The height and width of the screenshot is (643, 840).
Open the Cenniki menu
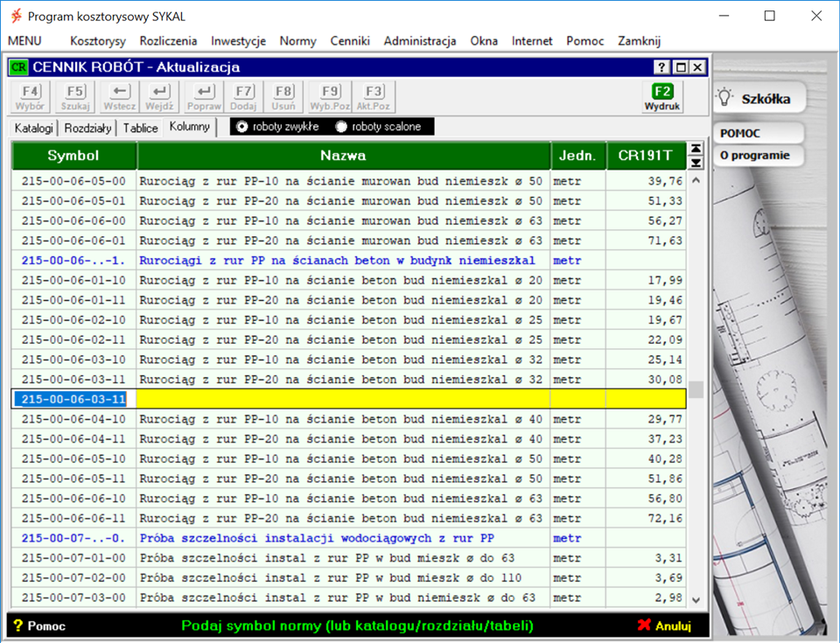tap(350, 41)
